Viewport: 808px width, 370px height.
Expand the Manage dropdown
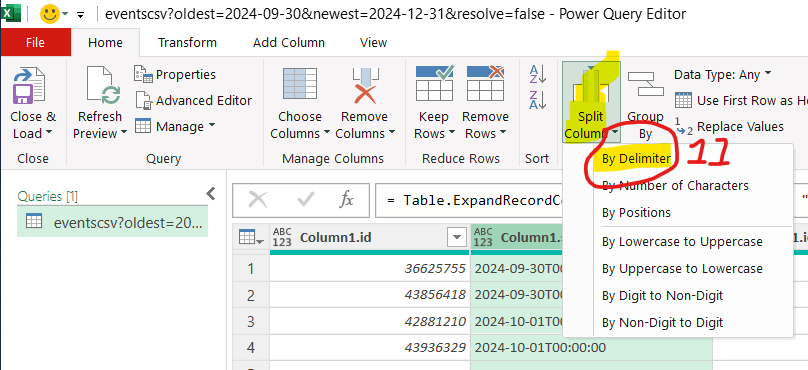pos(175,126)
